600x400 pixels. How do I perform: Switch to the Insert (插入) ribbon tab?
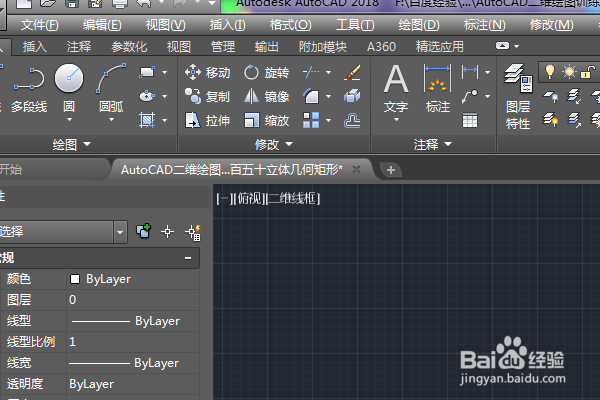click(x=35, y=47)
